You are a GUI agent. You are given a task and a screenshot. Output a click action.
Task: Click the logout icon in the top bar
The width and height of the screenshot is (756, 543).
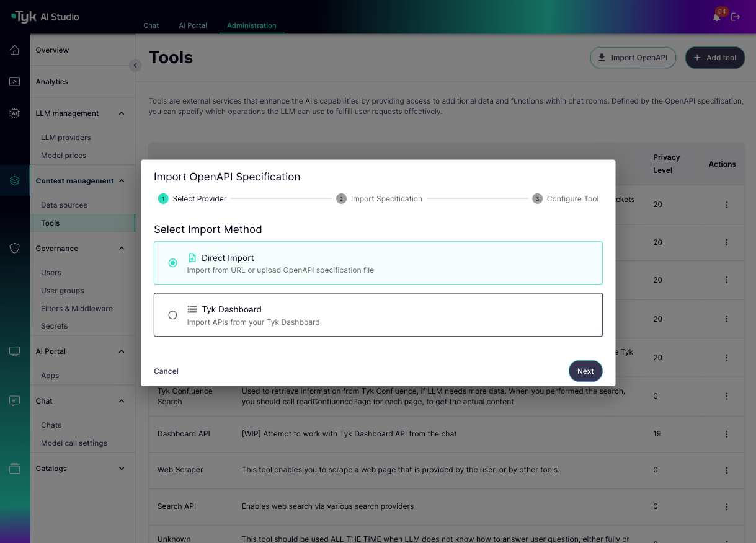[736, 17]
